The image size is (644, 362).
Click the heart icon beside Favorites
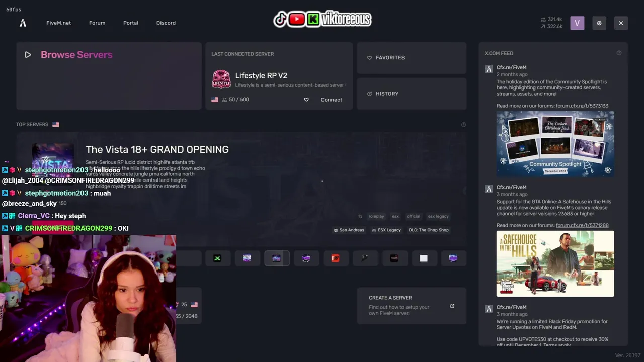click(369, 58)
